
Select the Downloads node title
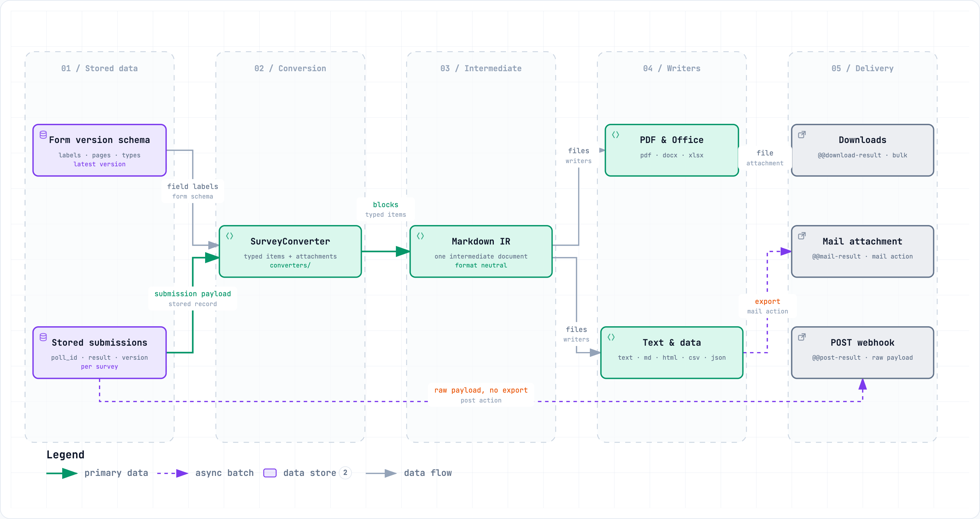(863, 140)
